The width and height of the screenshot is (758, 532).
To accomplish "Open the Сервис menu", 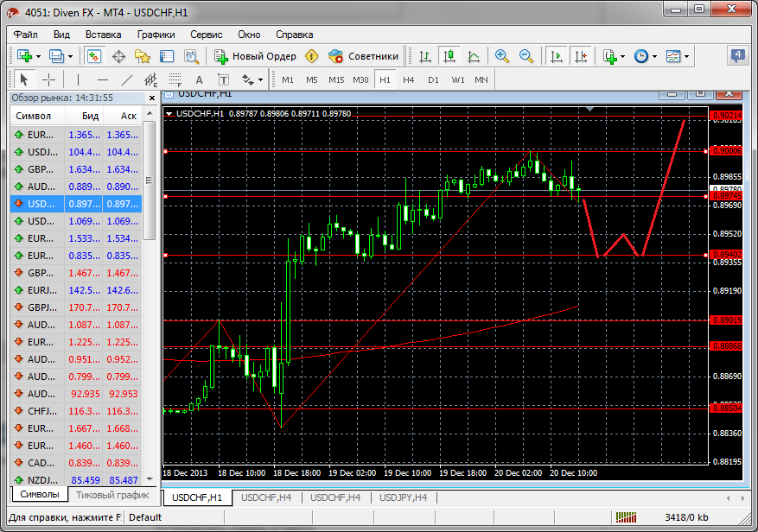I will point(207,35).
